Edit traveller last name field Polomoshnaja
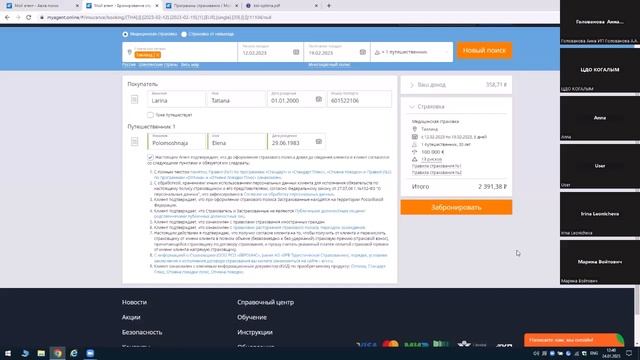Screen dimensions: 640x360 click(177, 142)
